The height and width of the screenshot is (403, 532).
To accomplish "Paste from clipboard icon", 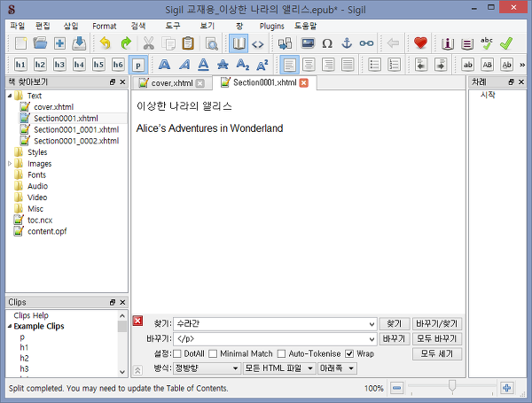I will (x=188, y=43).
